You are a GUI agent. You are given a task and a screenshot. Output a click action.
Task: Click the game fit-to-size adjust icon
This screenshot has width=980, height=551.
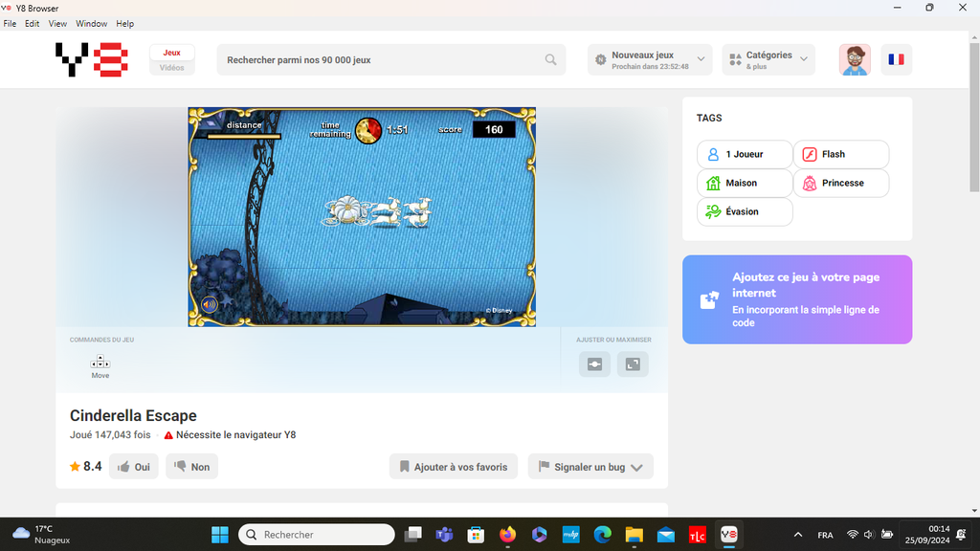pos(594,364)
